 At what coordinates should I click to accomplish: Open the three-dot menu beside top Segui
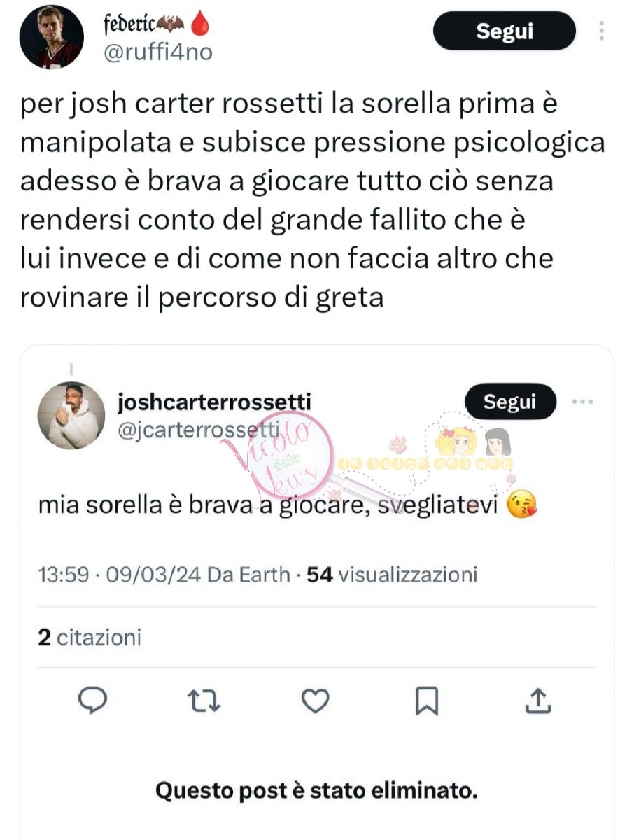click(x=602, y=31)
